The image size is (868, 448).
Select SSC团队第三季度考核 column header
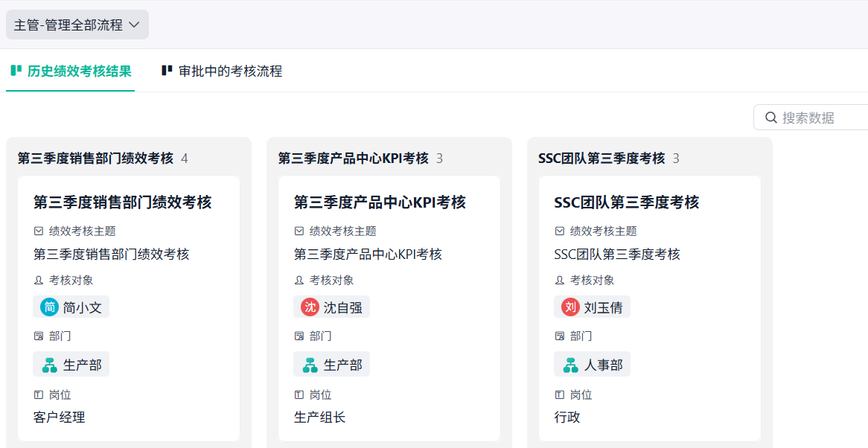[x=601, y=159]
